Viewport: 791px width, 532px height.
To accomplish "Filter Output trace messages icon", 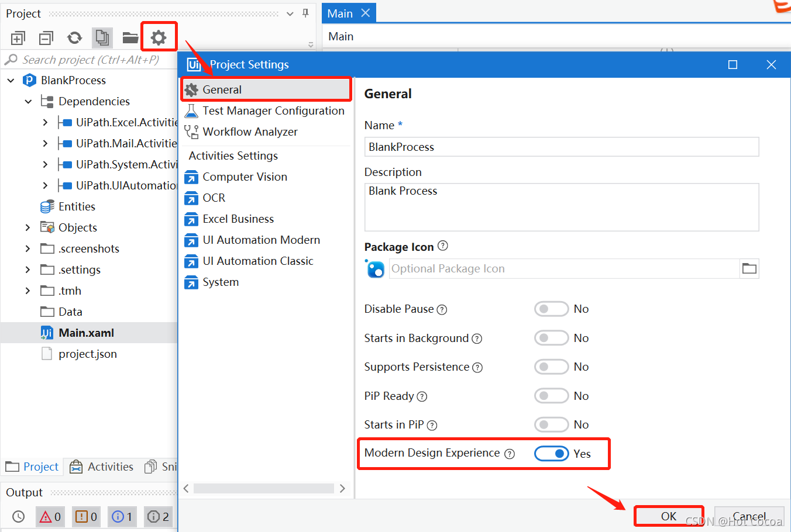I will pos(159,517).
